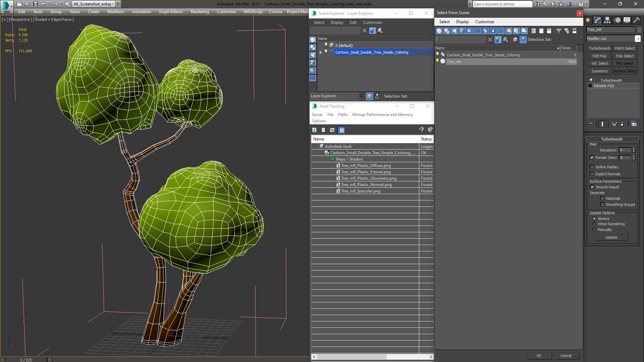Switch to the Modify command panel tab
This screenshot has height=362, width=644.
[x=598, y=20]
